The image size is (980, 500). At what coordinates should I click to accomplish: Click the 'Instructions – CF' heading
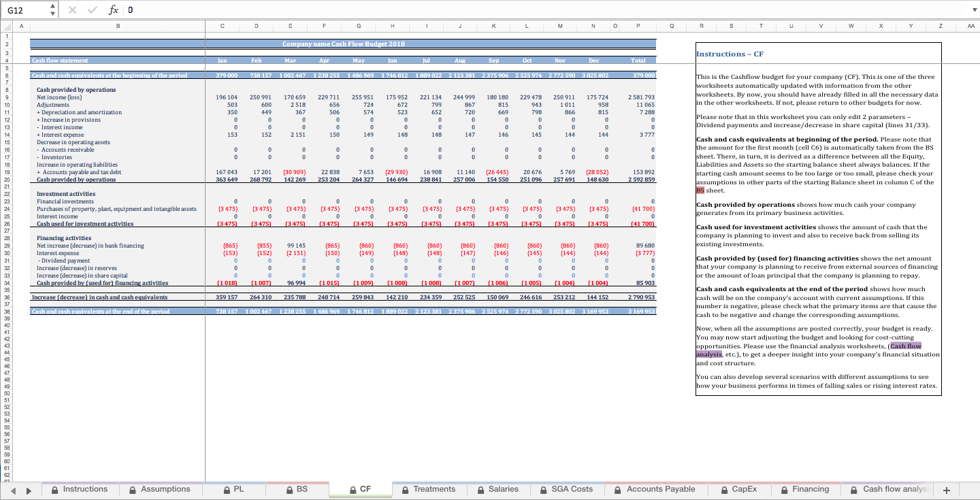[x=730, y=54]
